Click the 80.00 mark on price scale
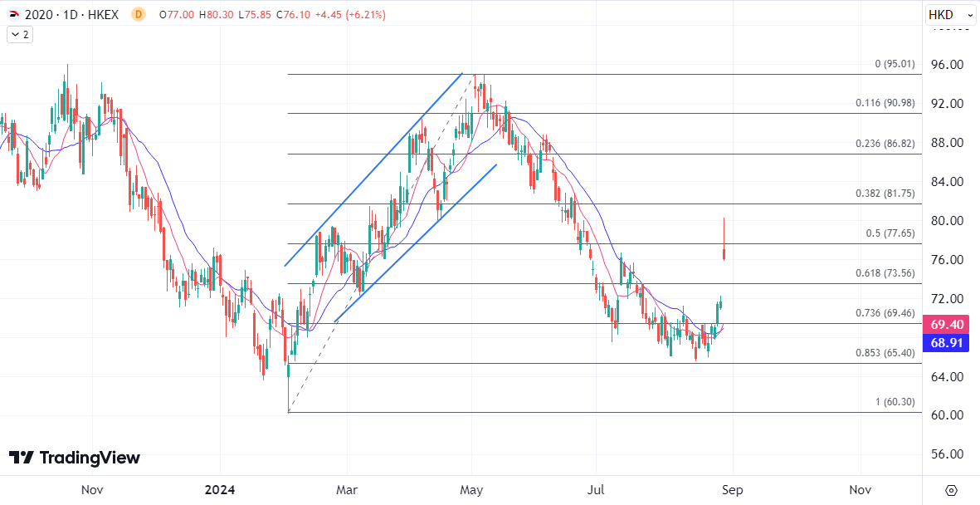980x505 pixels. (x=946, y=221)
